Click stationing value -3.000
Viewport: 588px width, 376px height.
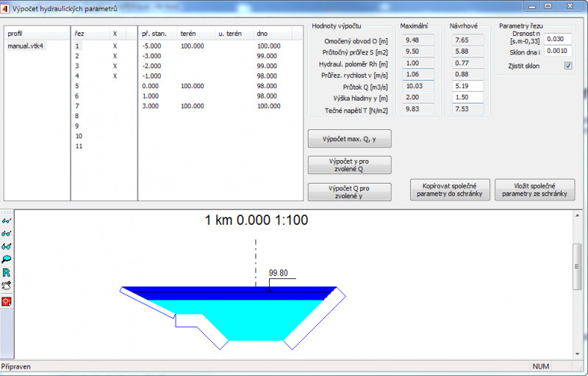click(151, 56)
